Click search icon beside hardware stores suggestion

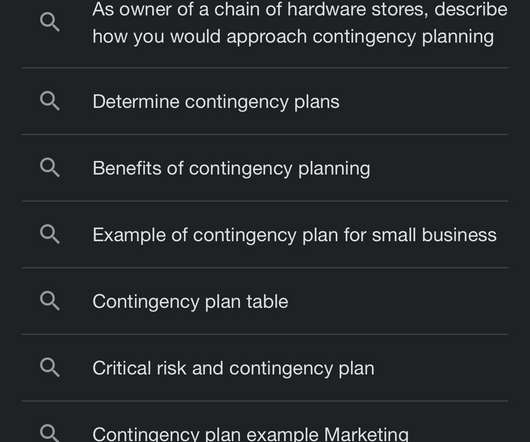(x=50, y=22)
